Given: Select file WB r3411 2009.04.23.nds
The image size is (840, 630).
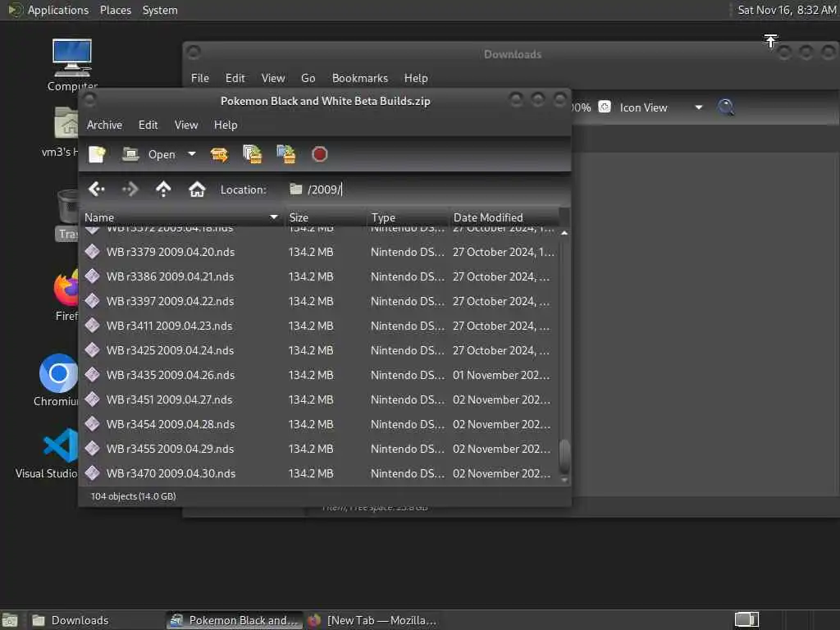Looking at the screenshot, I should [319, 326].
